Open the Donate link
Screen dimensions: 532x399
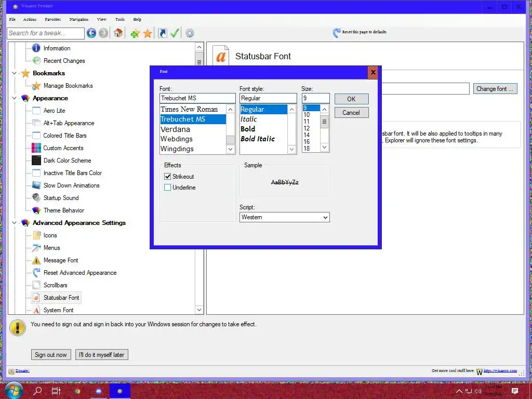tap(22, 370)
